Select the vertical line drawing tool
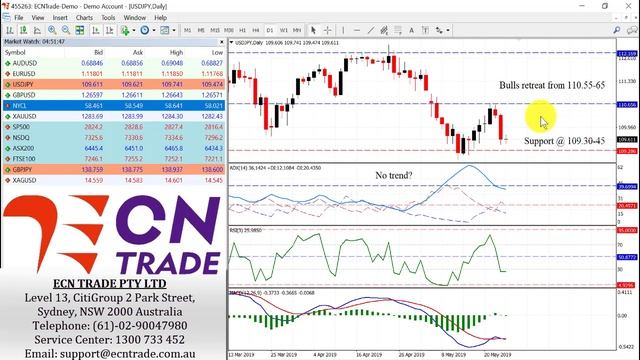The image size is (640, 360). point(343,30)
